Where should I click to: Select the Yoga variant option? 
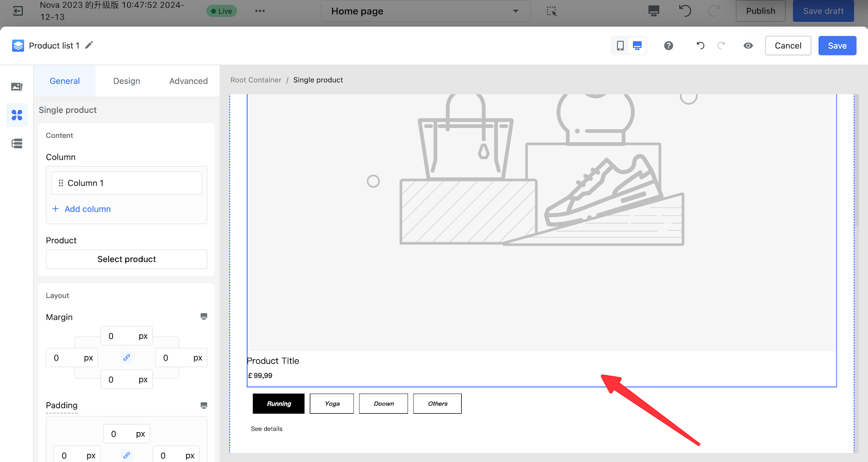[x=332, y=403]
